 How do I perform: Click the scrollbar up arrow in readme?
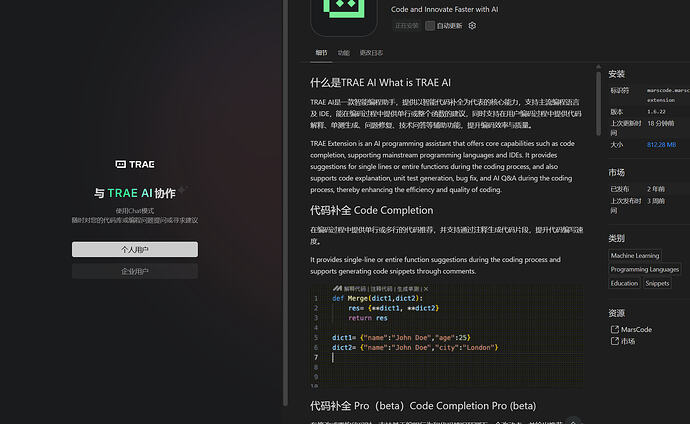(598, 67)
